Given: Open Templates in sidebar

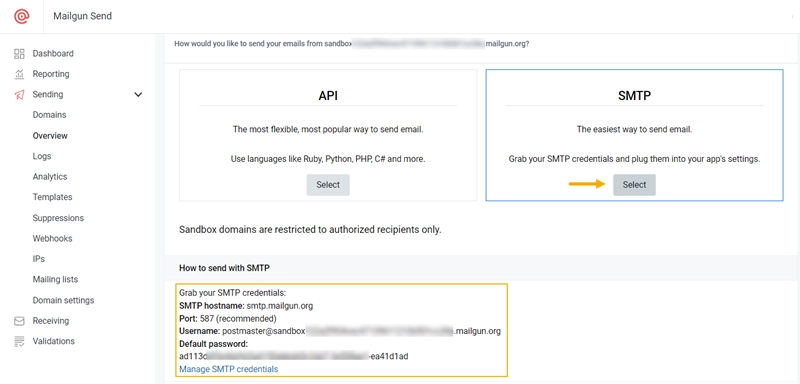Looking at the screenshot, I should pos(53,197).
